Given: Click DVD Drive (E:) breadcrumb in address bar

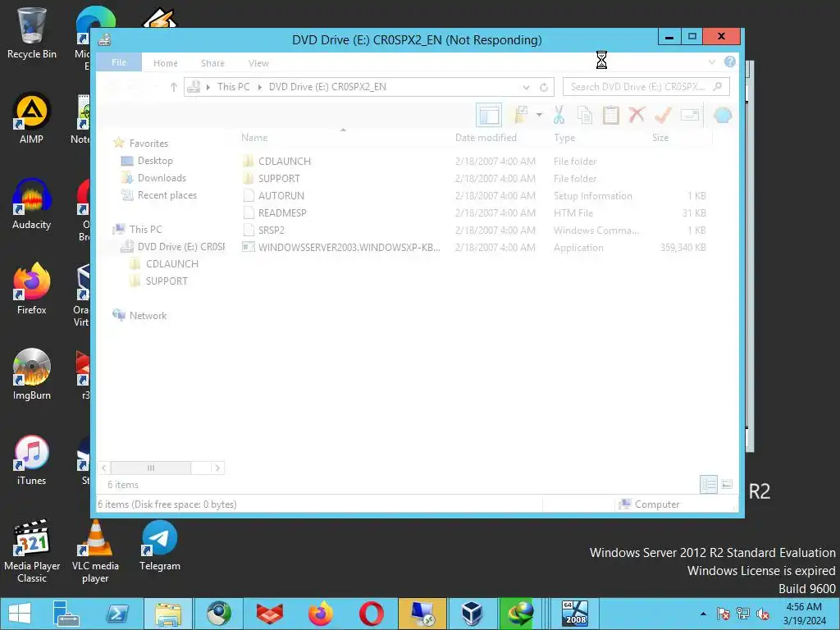Looking at the screenshot, I should point(327,87).
